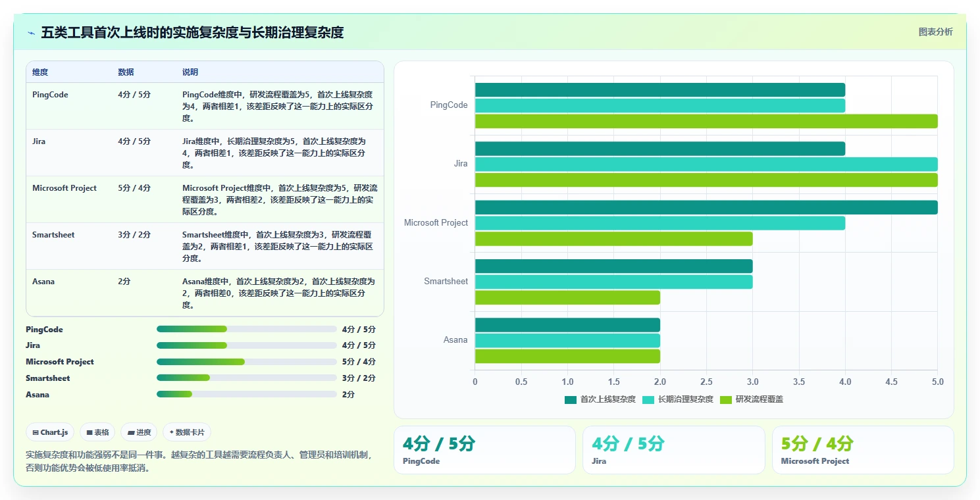Select the Chart.js chip

point(50,432)
